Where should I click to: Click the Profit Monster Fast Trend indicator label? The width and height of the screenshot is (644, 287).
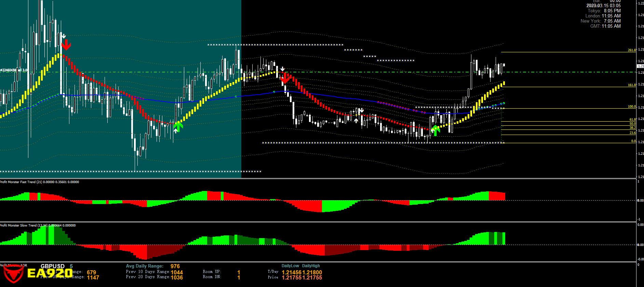(39, 182)
